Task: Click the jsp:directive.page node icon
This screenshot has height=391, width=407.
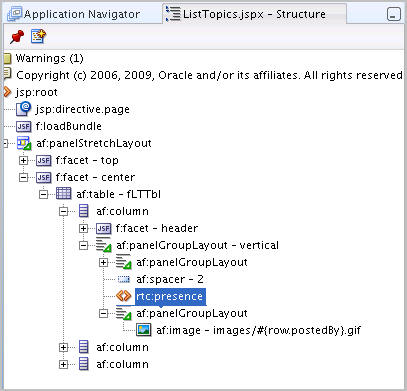Action: point(23,109)
